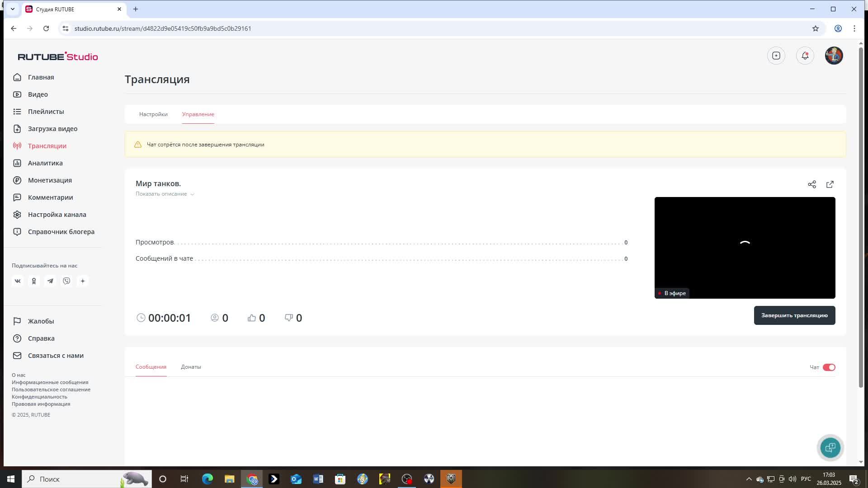The width and height of the screenshot is (868, 488).
Task: Click the page vertical scrollbar
Action: (x=861, y=217)
